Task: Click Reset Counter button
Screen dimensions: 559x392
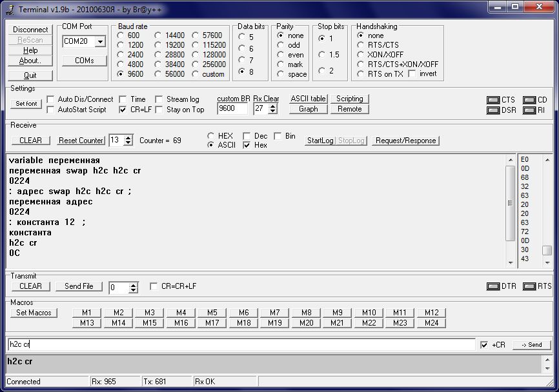Action: tap(81, 141)
